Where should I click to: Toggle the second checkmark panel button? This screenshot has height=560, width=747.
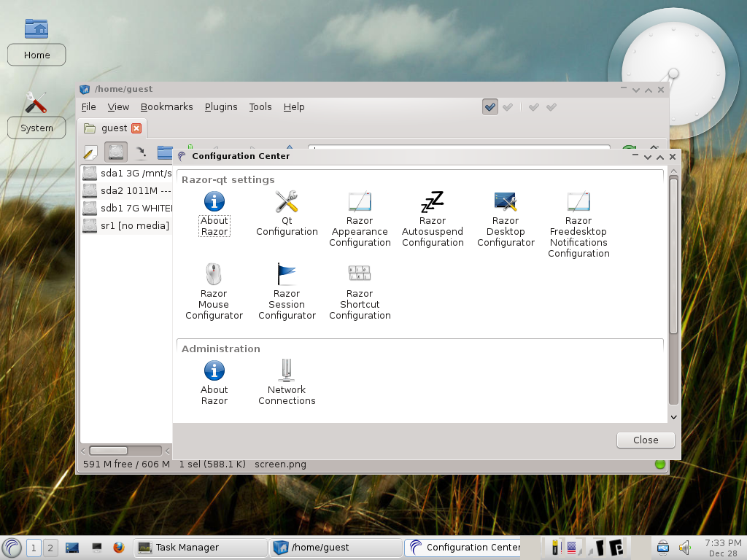click(508, 107)
